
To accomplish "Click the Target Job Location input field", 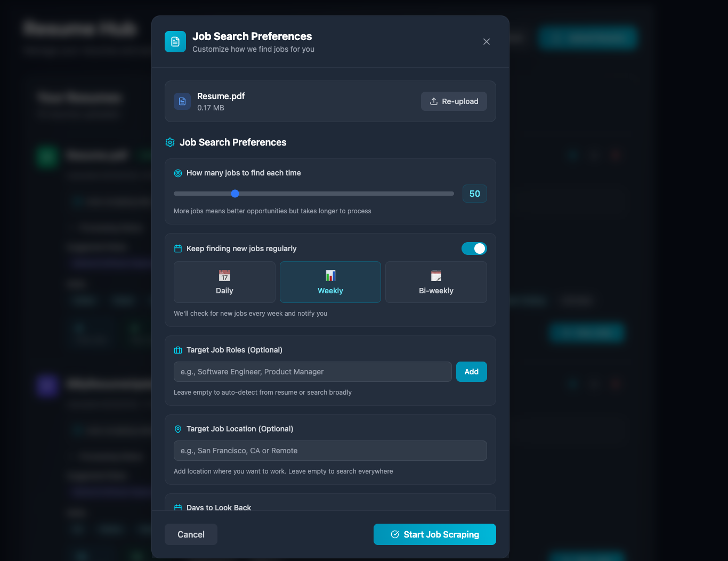I will [330, 450].
